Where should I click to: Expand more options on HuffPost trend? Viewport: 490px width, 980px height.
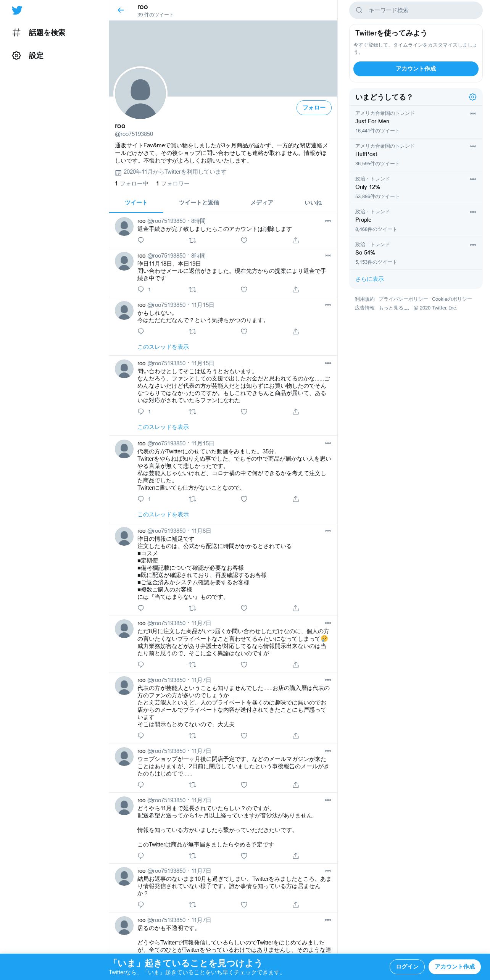(473, 146)
